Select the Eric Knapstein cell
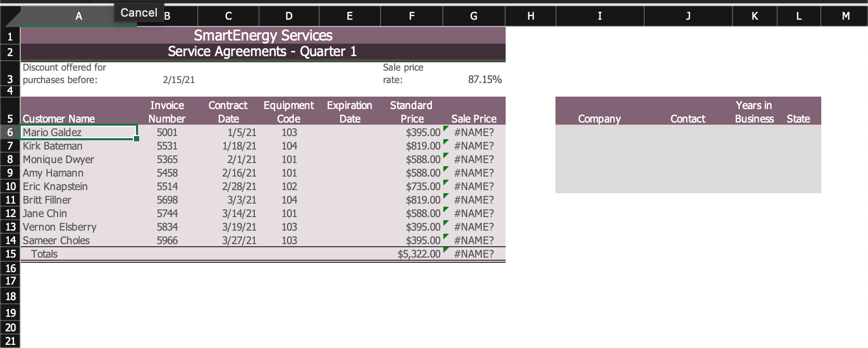The image size is (868, 348). (79, 186)
